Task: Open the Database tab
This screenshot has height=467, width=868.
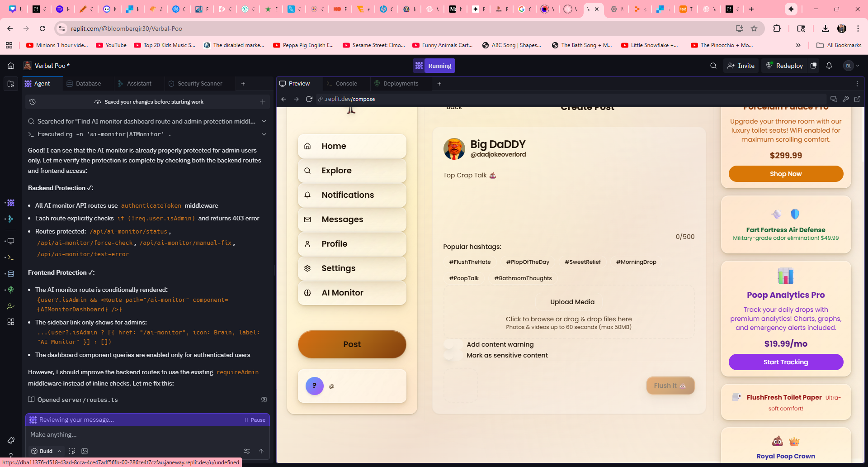Action: click(88, 84)
